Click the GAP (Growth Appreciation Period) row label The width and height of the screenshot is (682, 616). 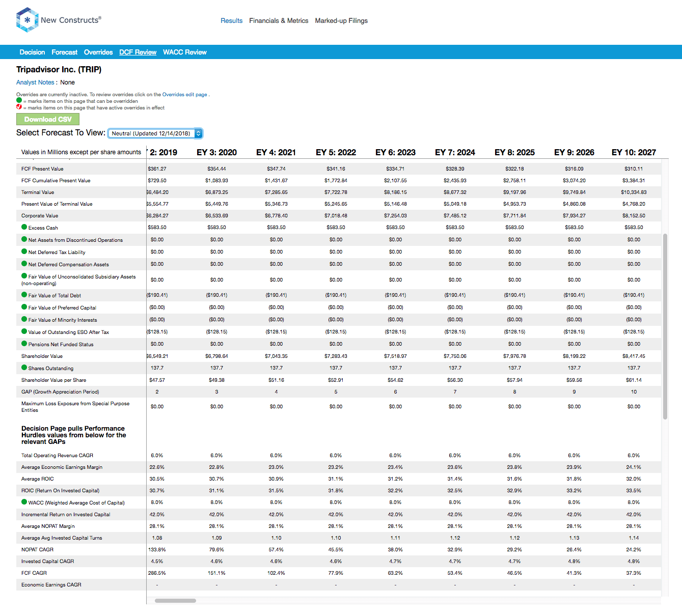60,392
